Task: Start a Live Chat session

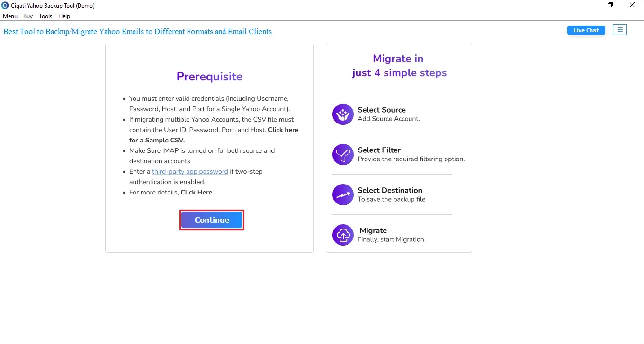Action: click(x=586, y=30)
